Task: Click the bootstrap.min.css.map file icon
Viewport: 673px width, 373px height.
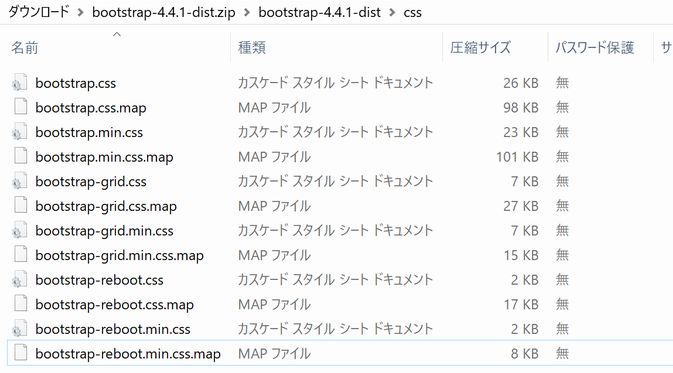Action: point(20,157)
